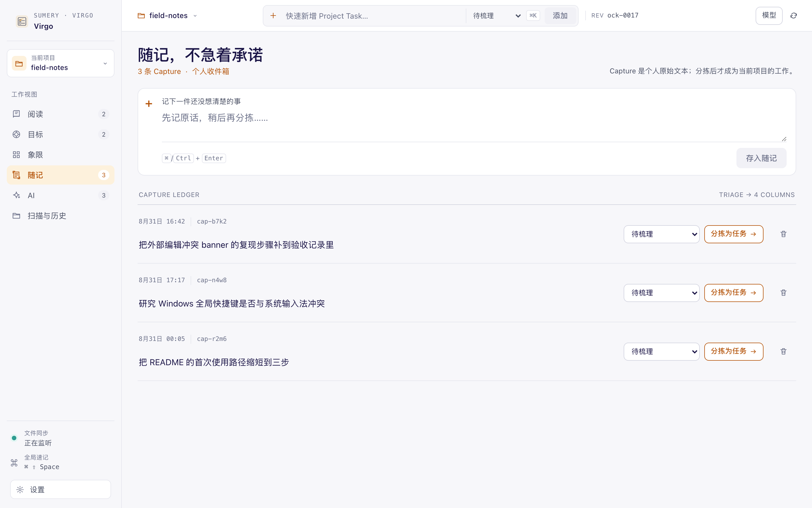This screenshot has width=812, height=508.
Task: Click 存入随记 button
Action: 761,158
